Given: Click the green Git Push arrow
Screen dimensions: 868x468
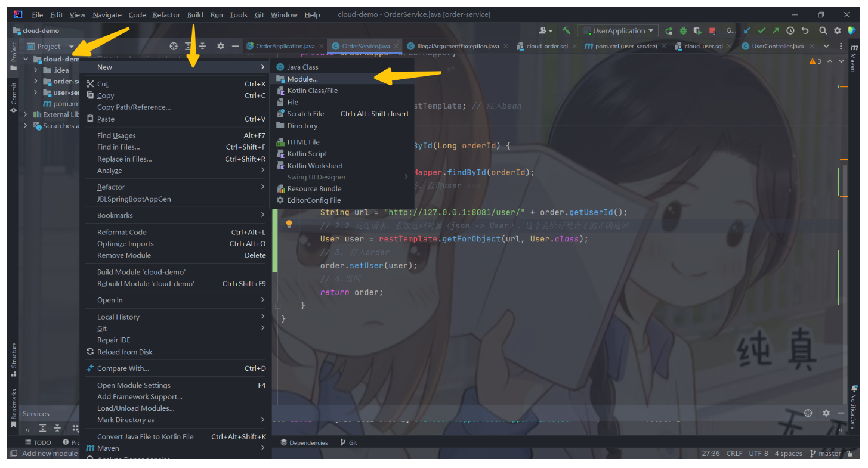Looking at the screenshot, I should [776, 30].
